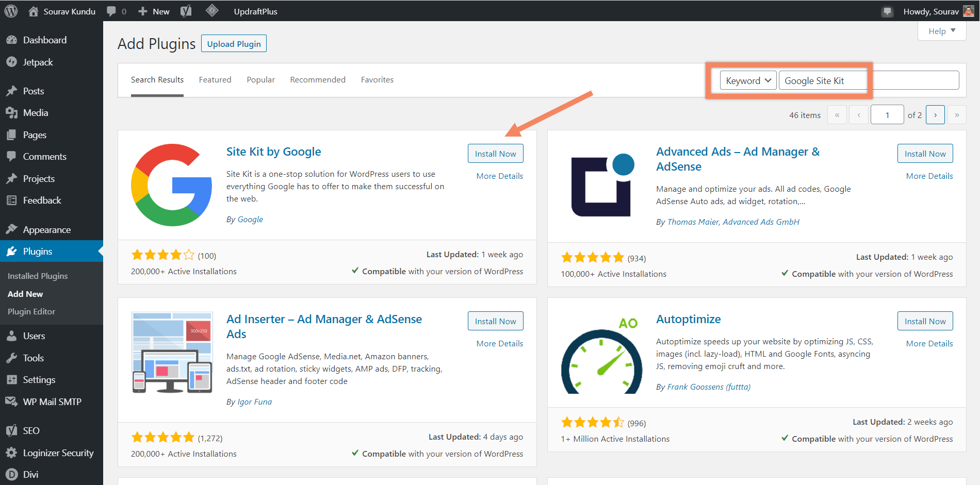Open Users in the sidebar
980x485 pixels.
pos(34,336)
